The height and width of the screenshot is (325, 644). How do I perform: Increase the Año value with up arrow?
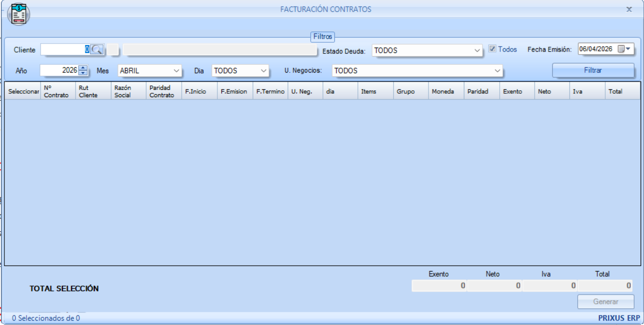click(83, 68)
